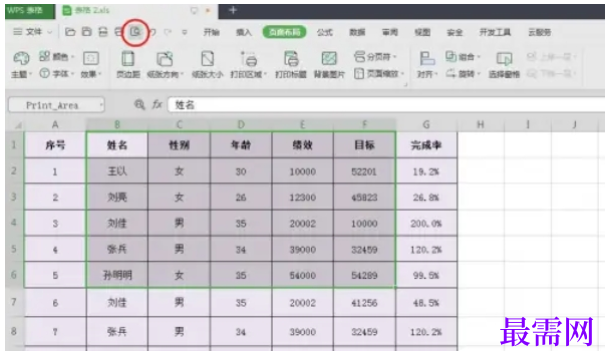Click the WPS 表格 home button
Image resolution: width=612 pixels, height=363 pixels.
pos(30,11)
